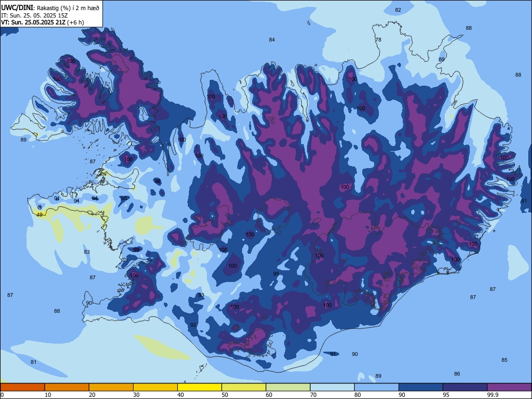
Task: Select the '78' humidity value in the northeast
Action: (378, 40)
